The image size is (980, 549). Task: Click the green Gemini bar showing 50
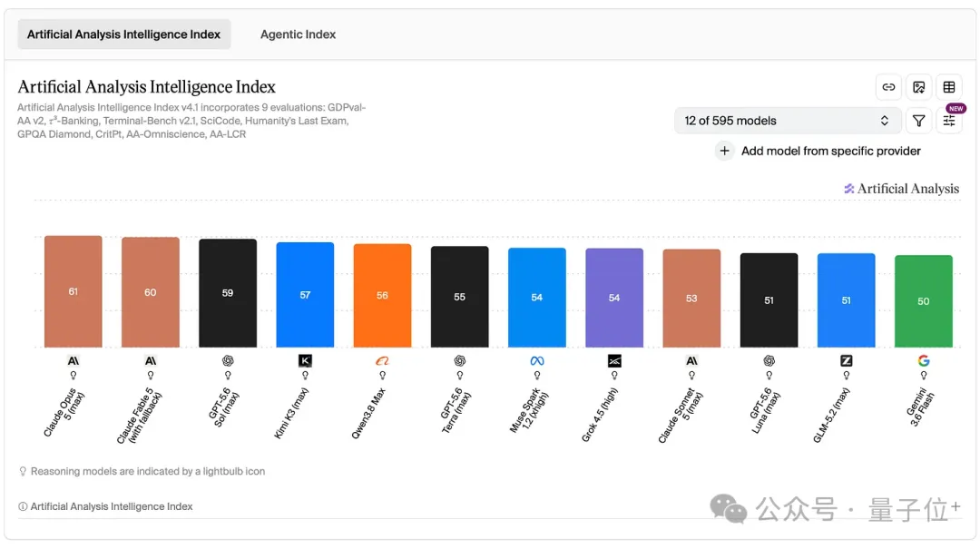point(923,301)
